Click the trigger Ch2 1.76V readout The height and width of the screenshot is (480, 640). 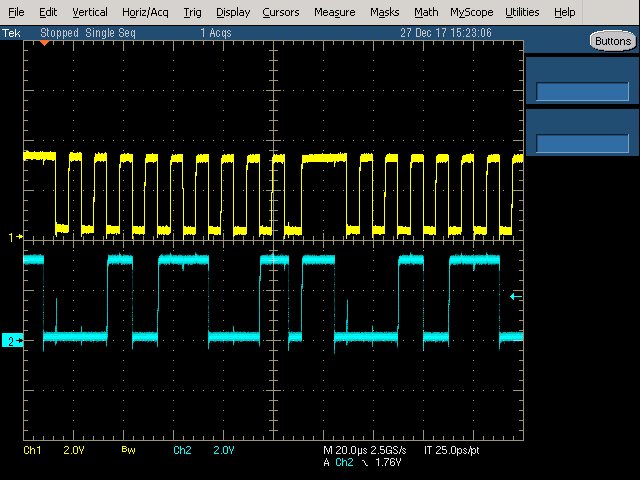point(362,462)
